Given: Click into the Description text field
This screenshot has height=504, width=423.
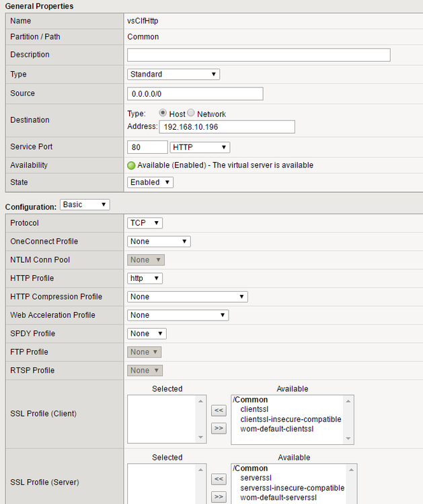Looking at the screenshot, I should point(258,55).
